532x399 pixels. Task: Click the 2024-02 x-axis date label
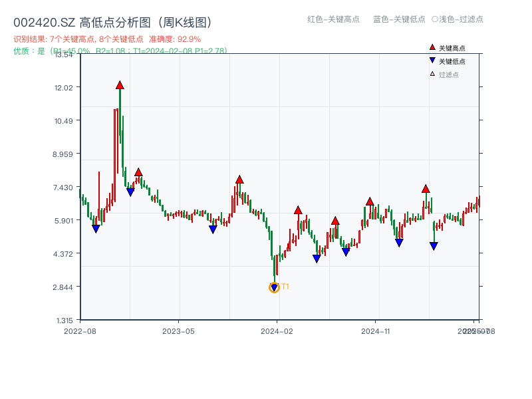(277, 331)
